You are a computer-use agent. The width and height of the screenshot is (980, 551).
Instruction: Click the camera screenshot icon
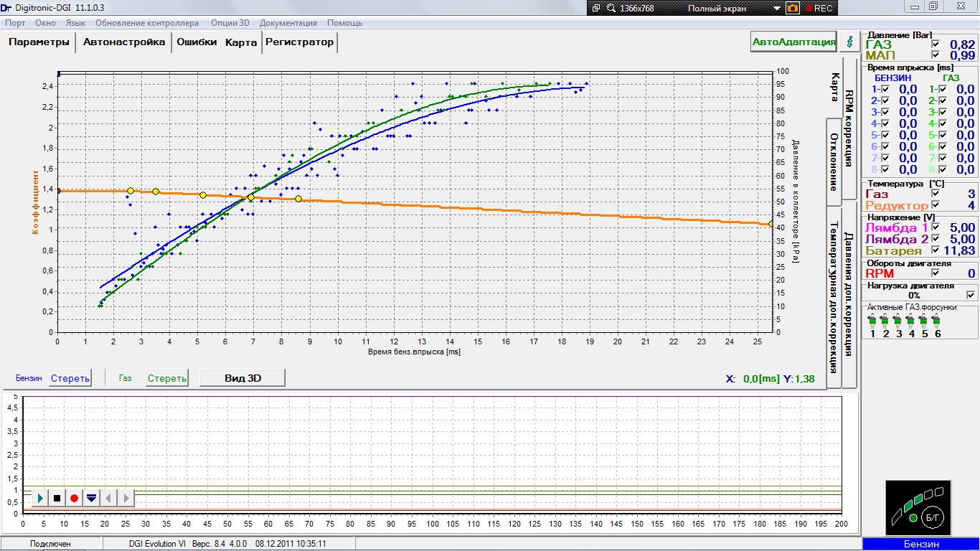[x=793, y=9]
